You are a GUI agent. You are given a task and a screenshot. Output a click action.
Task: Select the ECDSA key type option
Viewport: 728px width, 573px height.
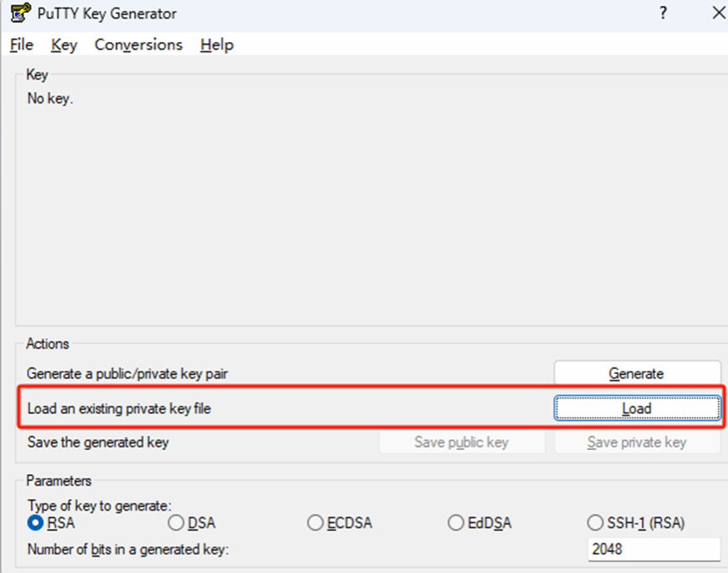coord(315,523)
